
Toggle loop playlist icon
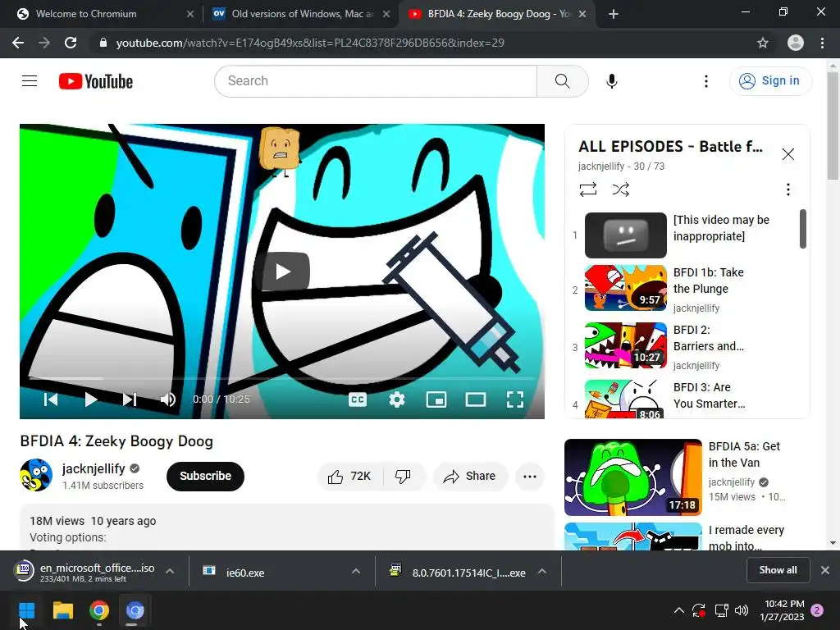(587, 189)
